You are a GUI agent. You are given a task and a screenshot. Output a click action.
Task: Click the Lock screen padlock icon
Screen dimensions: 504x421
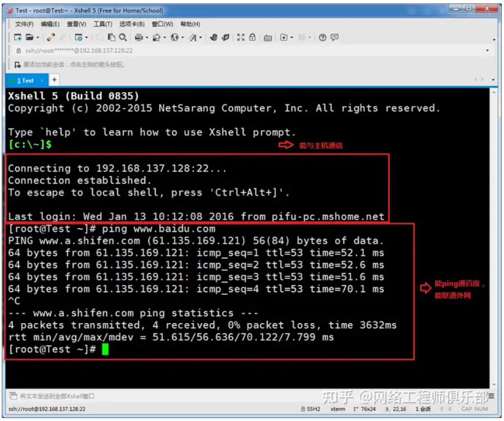pos(253,37)
